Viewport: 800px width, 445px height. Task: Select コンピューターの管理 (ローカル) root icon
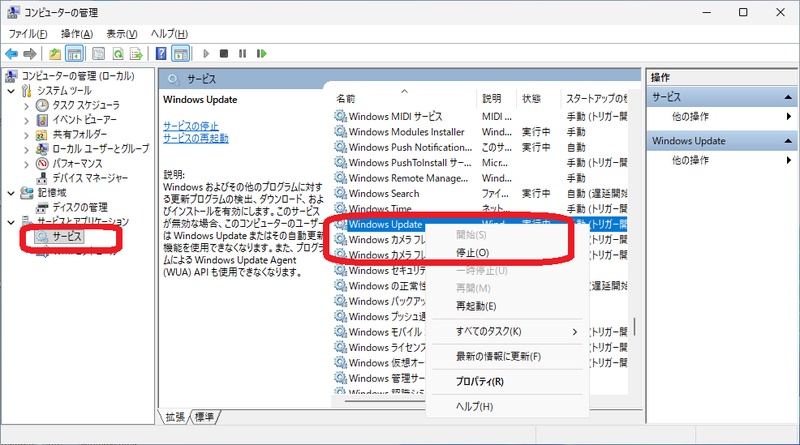coord(11,77)
